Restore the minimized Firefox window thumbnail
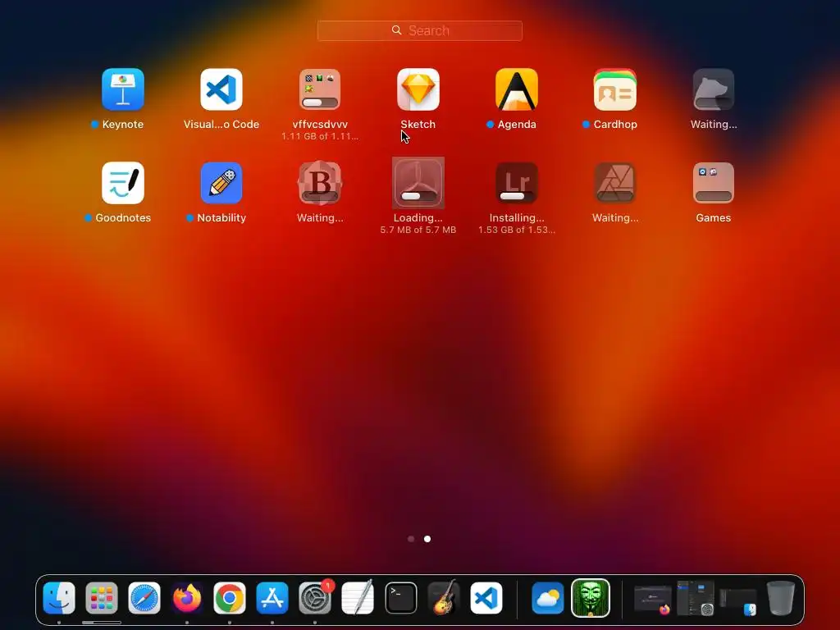Image resolution: width=840 pixels, height=630 pixels. [x=652, y=600]
